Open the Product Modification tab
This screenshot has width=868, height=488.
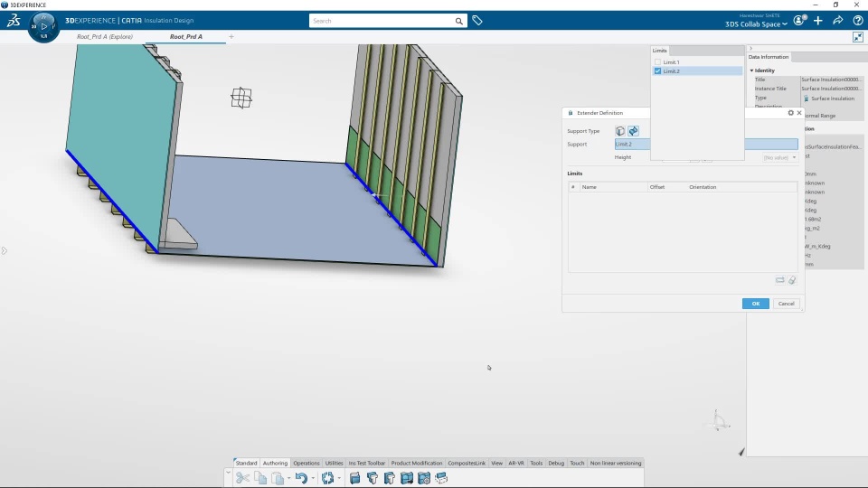coord(417,463)
